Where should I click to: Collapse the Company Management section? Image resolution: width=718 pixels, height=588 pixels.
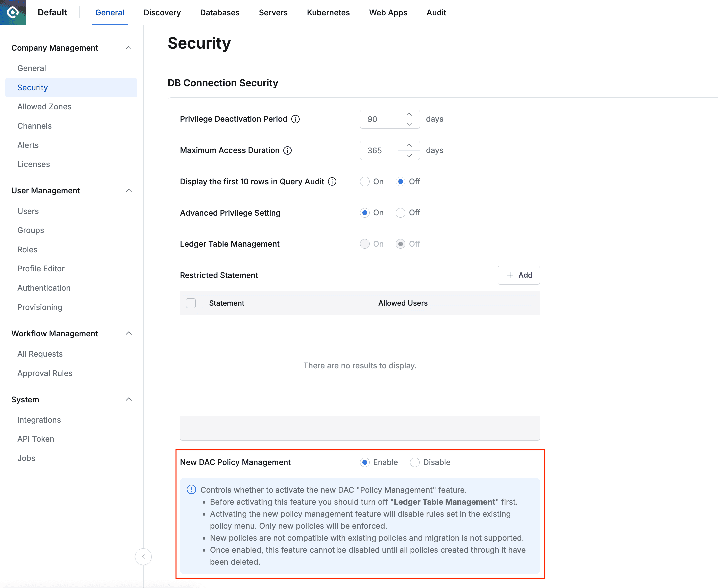tap(129, 48)
